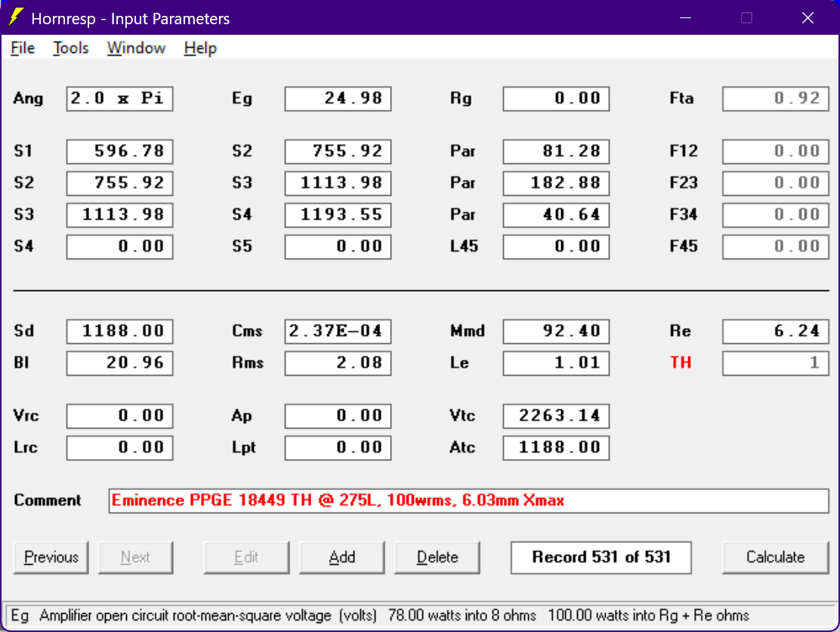This screenshot has height=632, width=840.
Task: Click the status bar Eg description text
Action: click(379, 615)
